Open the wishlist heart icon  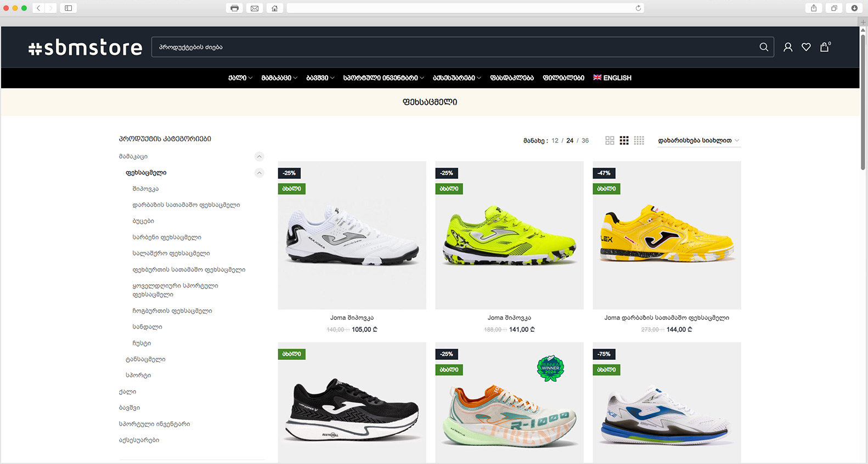[806, 47]
